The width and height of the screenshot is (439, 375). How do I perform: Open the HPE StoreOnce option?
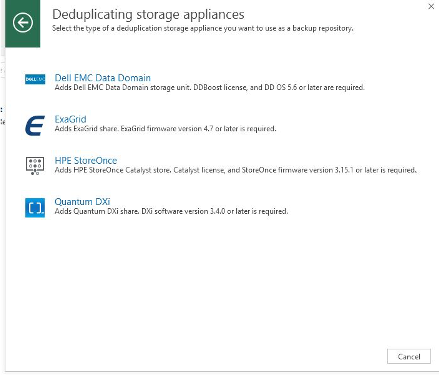tap(86, 160)
